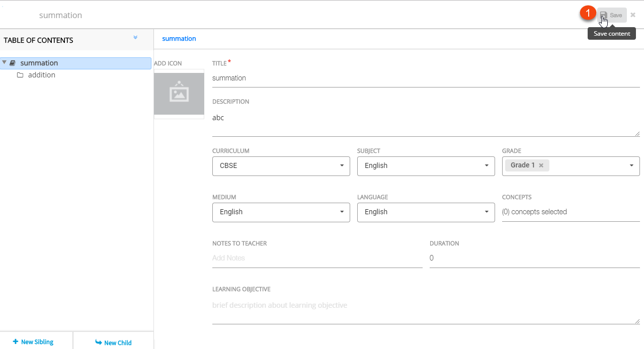The image size is (644, 349).
Task: Close the editor with the X icon
Action: (633, 15)
